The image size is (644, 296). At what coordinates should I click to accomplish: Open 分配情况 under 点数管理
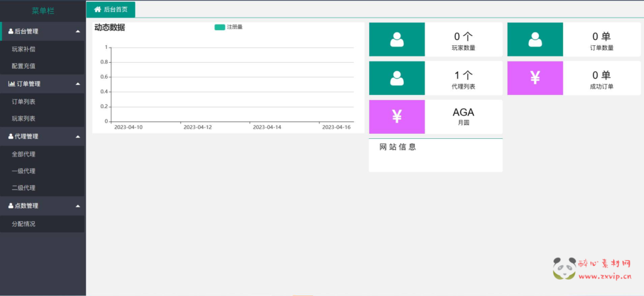click(x=24, y=223)
